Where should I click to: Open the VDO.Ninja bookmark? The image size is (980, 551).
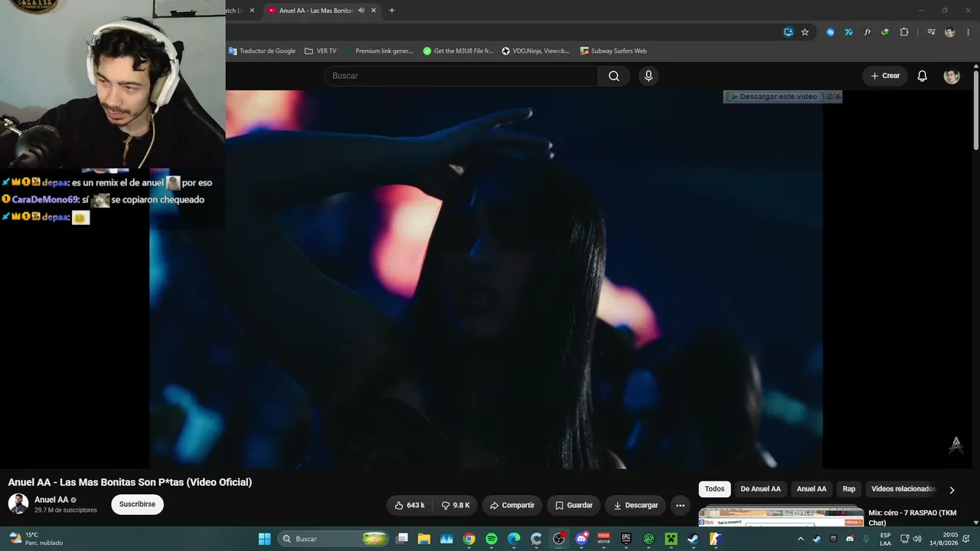pyautogui.click(x=536, y=51)
